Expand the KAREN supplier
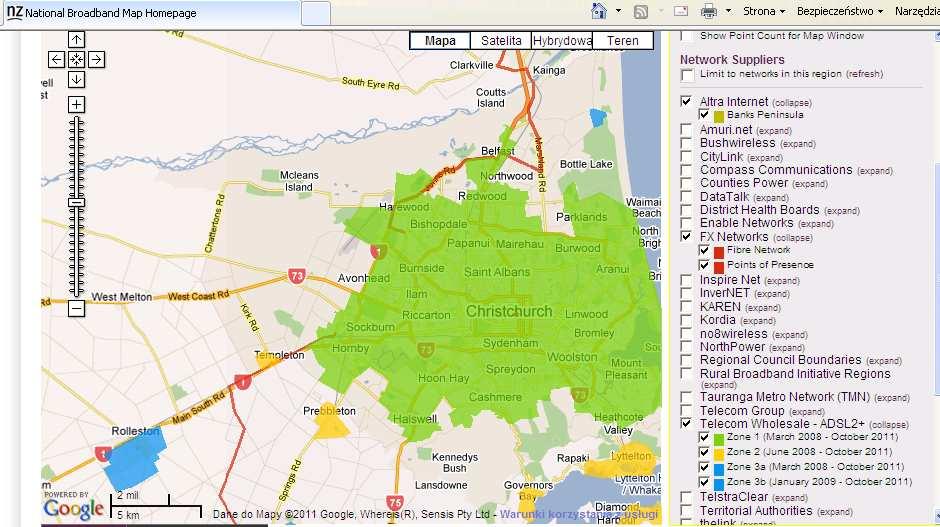Image resolution: width=940 pixels, height=527 pixels. [763, 308]
